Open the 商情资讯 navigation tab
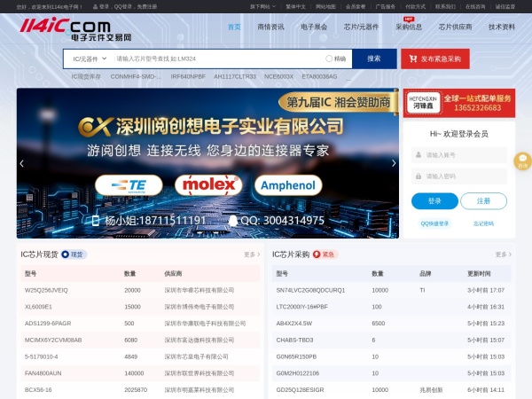Viewport: 532px width, 399px height. (270, 27)
